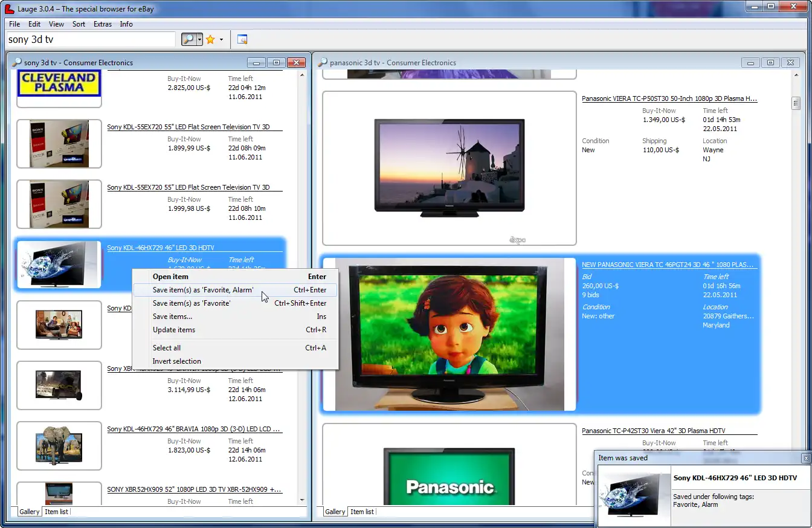Select 'Save items...' in context menu
Image resolution: width=812 pixels, height=528 pixels.
[235, 317]
